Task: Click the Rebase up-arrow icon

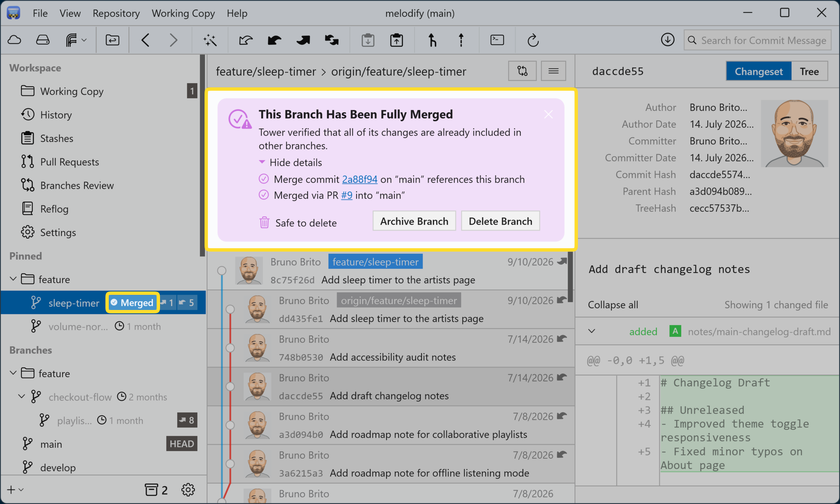Action: pos(461,40)
